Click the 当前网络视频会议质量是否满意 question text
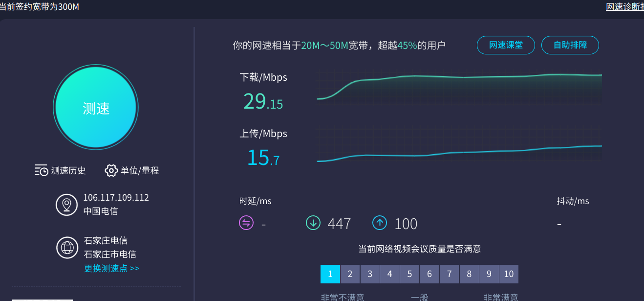Screen dimensions: 644x301 click(420, 249)
